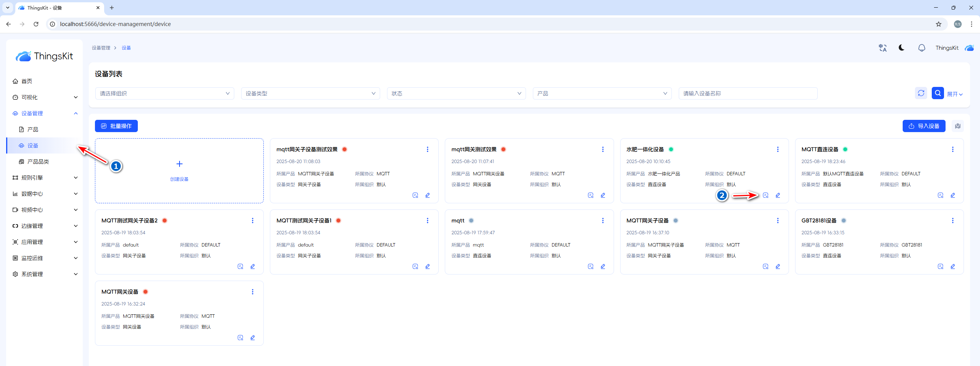
Task: Click the refresh icon beside search
Action: (921, 93)
